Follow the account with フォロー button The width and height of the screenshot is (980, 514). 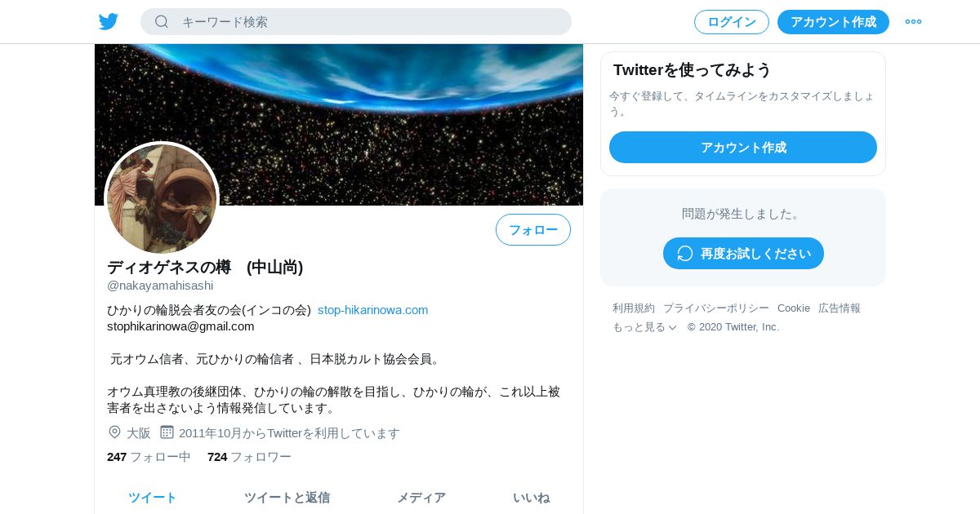click(533, 230)
